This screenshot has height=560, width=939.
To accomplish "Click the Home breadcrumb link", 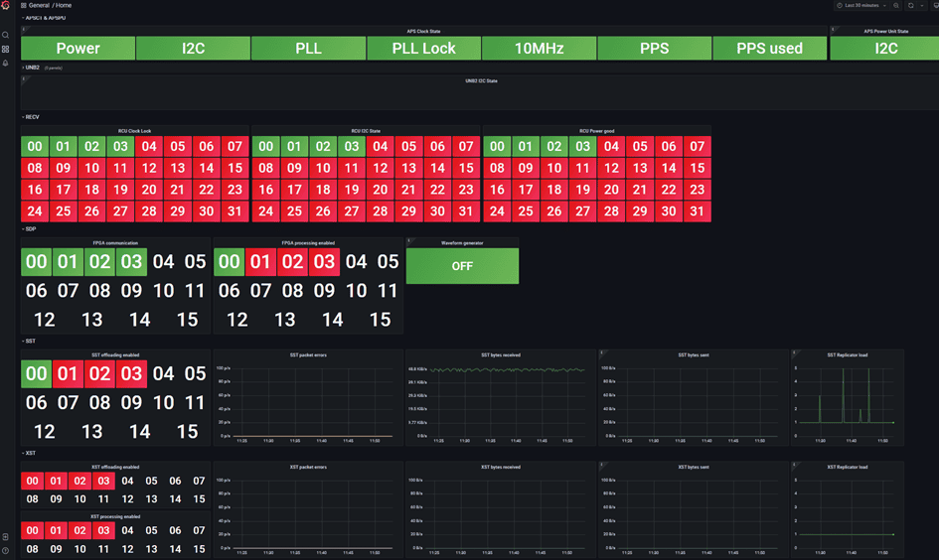I will point(64,5).
